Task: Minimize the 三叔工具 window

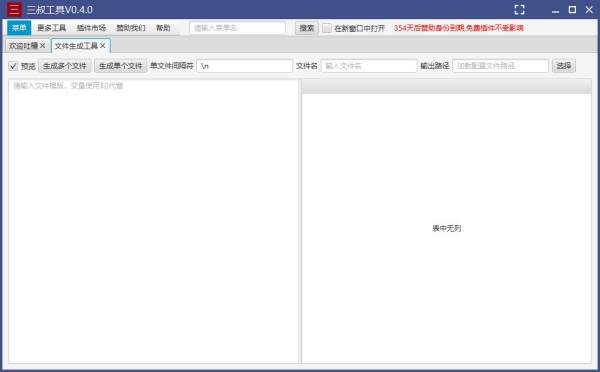Action: click(556, 10)
